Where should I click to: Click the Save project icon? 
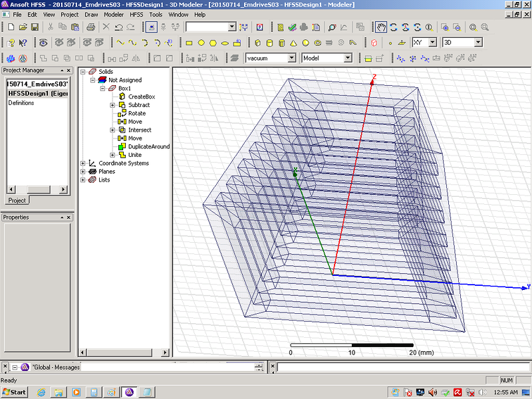[x=35, y=27]
